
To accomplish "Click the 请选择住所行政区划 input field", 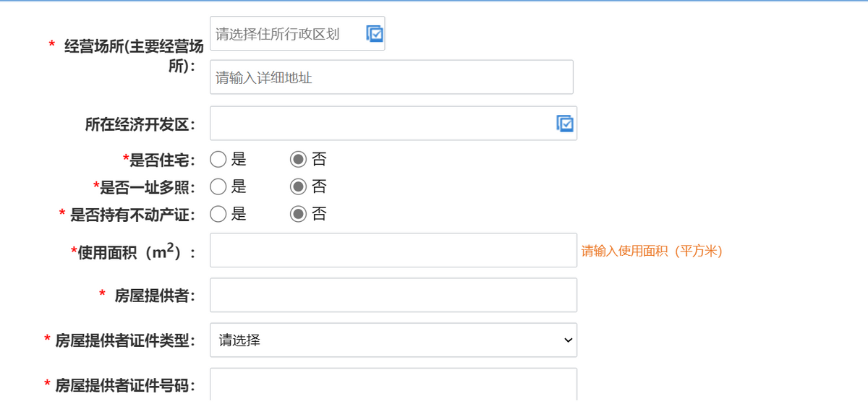I will 286,33.
